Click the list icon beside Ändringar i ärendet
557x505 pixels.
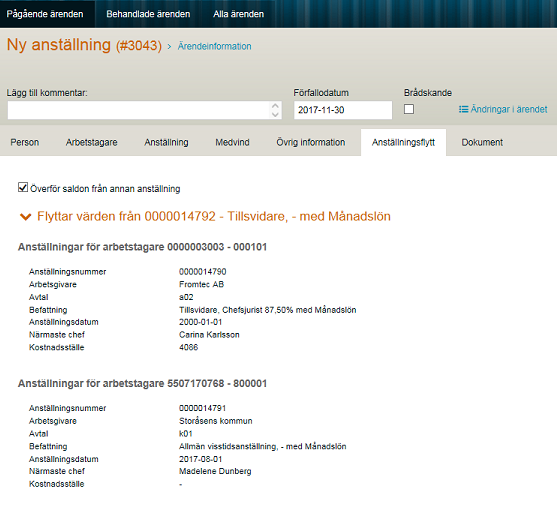(x=463, y=109)
